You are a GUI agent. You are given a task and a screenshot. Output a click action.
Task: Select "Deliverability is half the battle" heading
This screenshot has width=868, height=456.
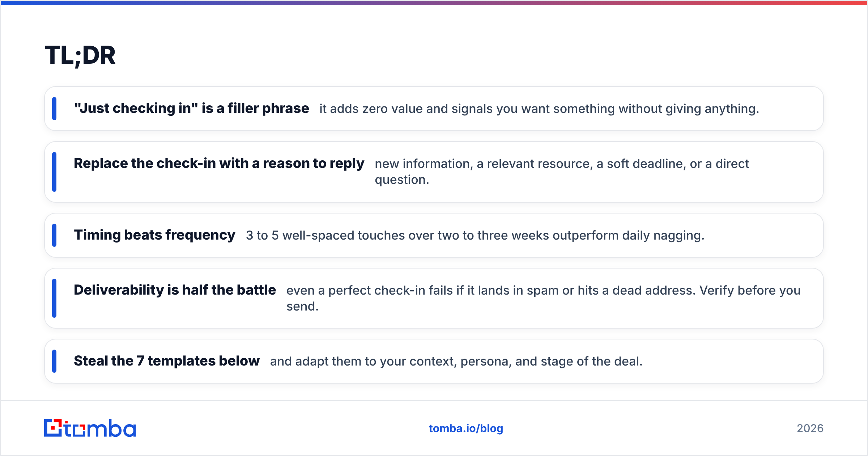tap(175, 290)
